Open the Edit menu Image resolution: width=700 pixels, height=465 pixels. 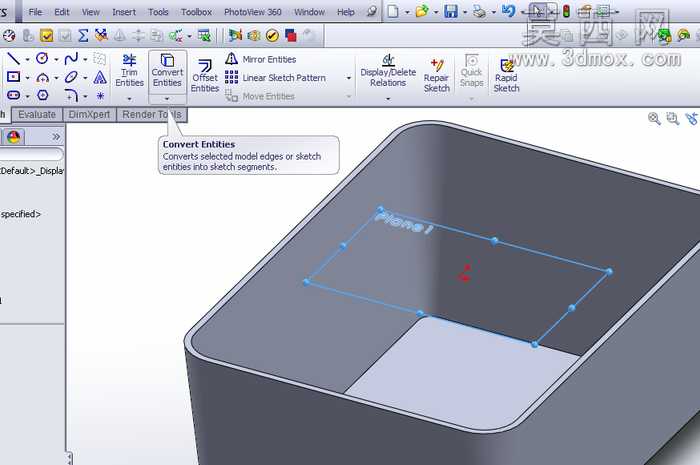(62, 12)
